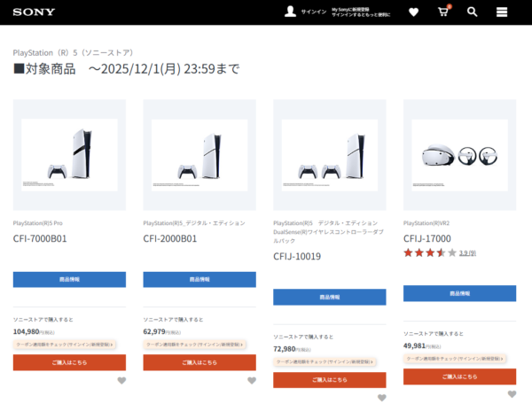Open the search magnifier icon
This screenshot has height=411, width=532.
pyautogui.click(x=472, y=12)
